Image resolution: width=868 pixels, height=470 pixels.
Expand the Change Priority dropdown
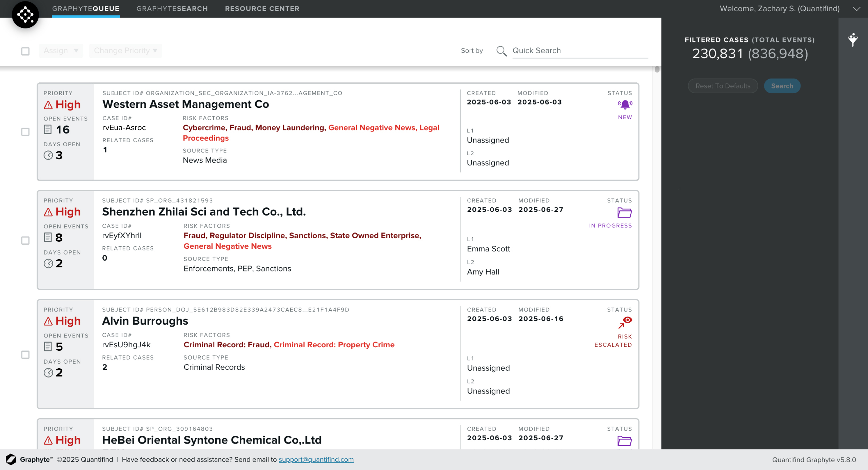tap(125, 51)
